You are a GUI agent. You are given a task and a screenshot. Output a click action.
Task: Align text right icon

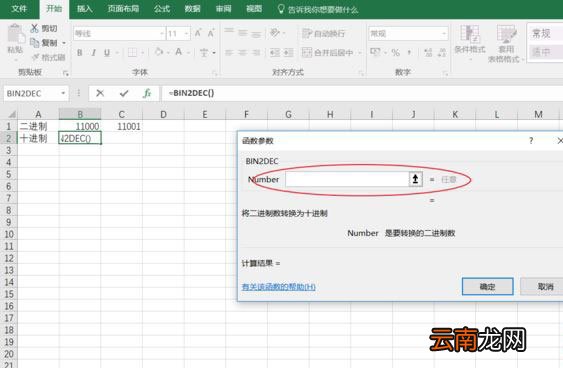click(x=256, y=53)
